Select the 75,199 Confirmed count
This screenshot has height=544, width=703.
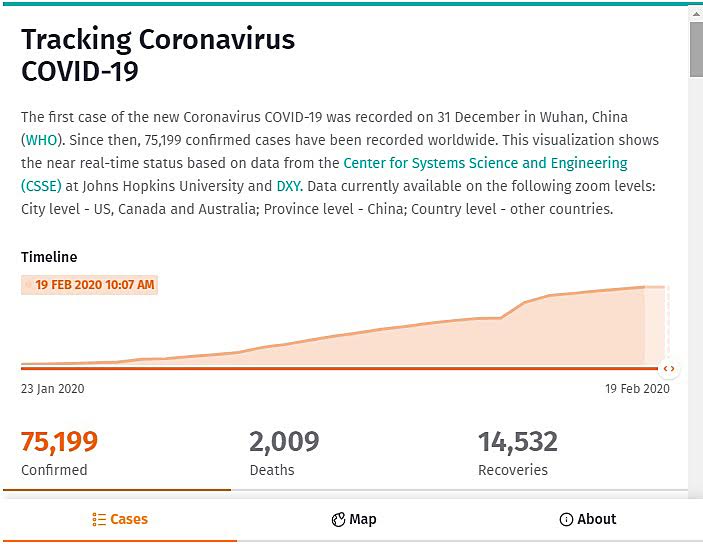coord(60,441)
